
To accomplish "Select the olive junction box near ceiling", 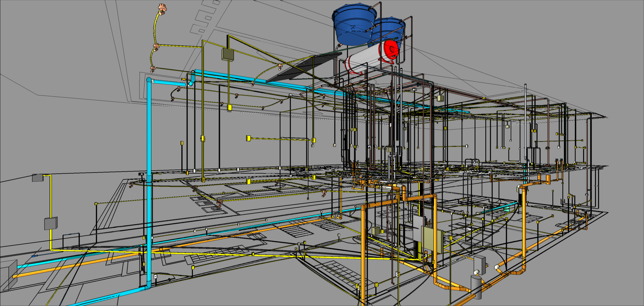I will point(228,54).
